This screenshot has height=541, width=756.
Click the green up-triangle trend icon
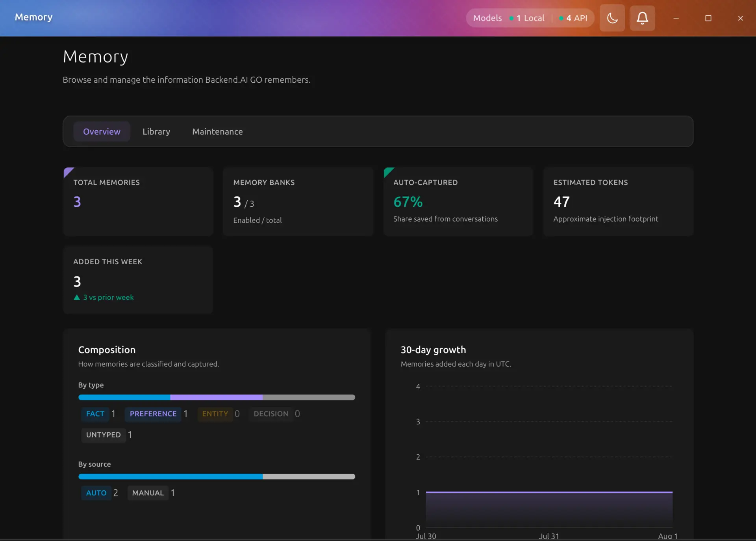click(x=77, y=298)
